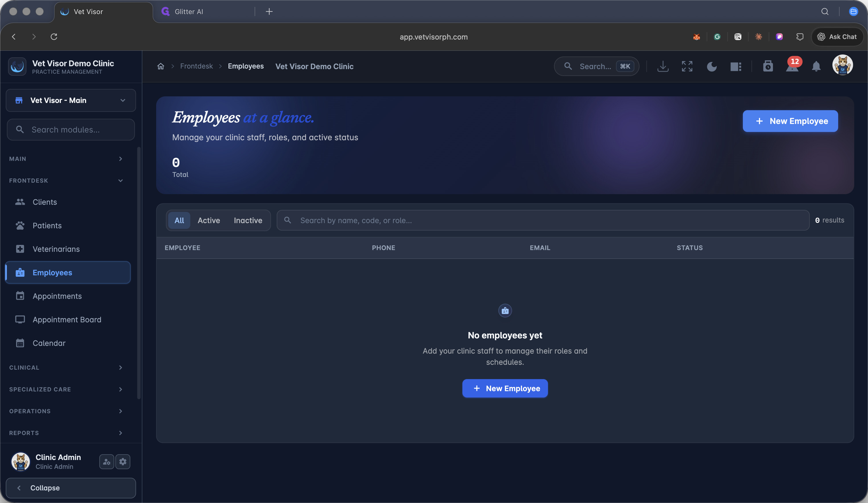Expand the OPERATIONS sidebar section
The image size is (868, 503).
[x=66, y=411]
